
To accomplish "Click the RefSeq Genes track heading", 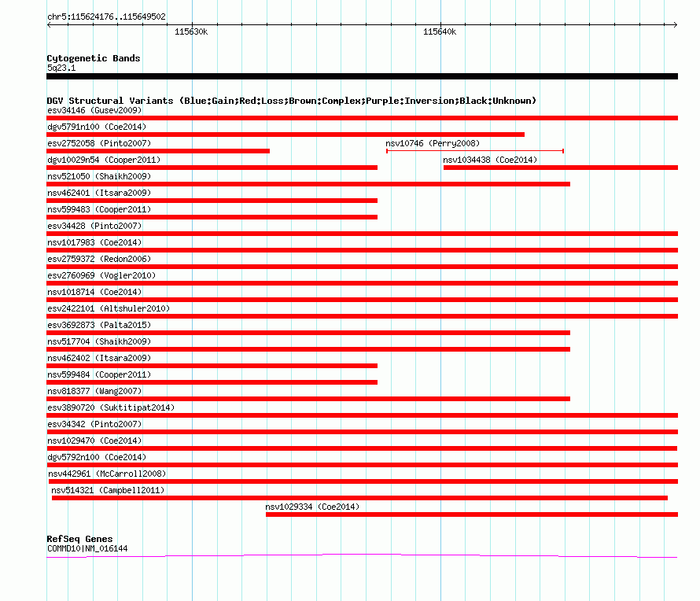I will (79, 539).
